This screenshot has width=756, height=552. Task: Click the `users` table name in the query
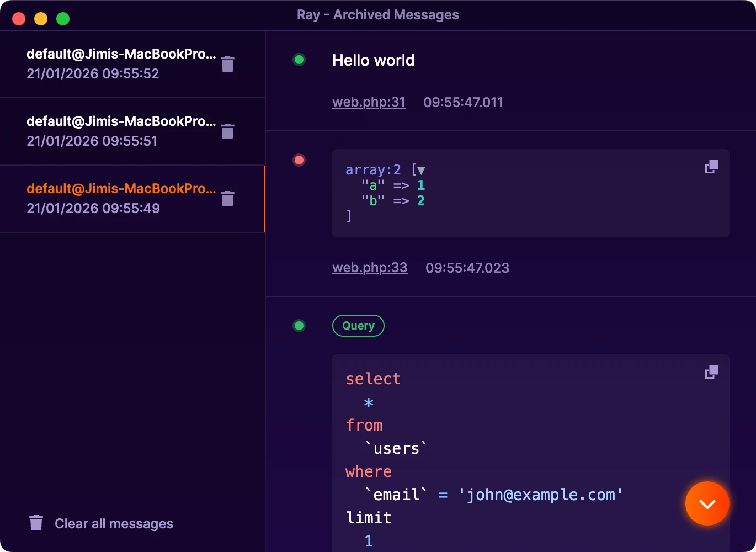coord(396,448)
